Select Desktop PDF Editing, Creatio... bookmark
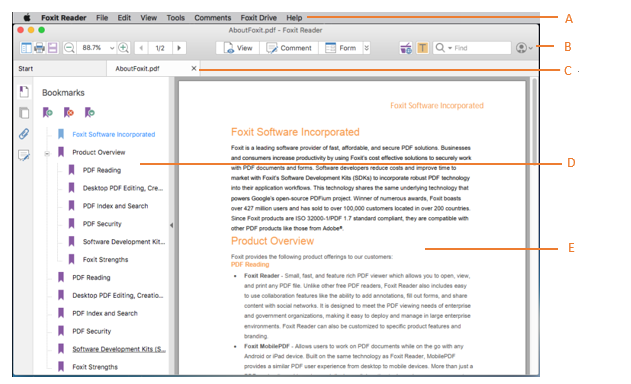Screen dimensions: 631x384 pyautogui.click(x=118, y=295)
